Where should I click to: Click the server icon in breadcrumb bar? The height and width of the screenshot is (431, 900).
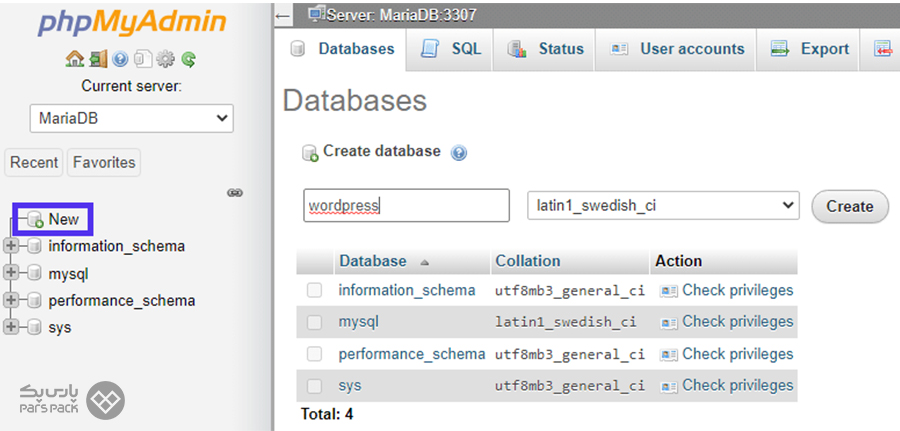coord(316,13)
